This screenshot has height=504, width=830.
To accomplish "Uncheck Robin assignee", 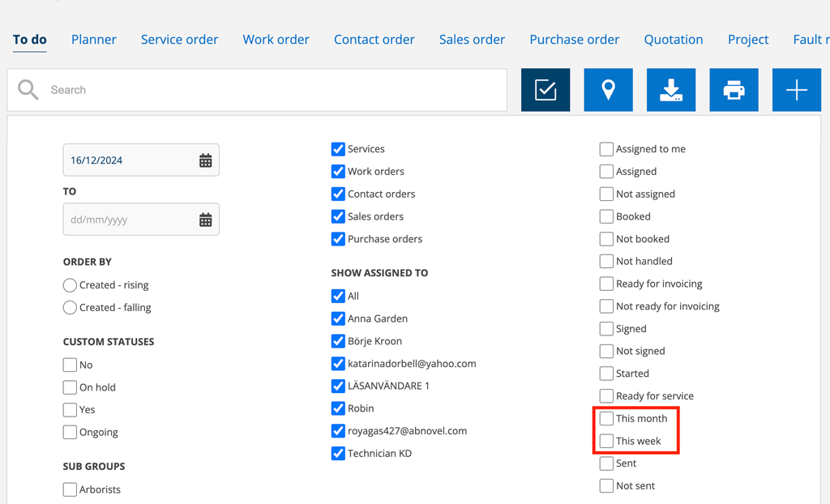I will (x=338, y=408).
